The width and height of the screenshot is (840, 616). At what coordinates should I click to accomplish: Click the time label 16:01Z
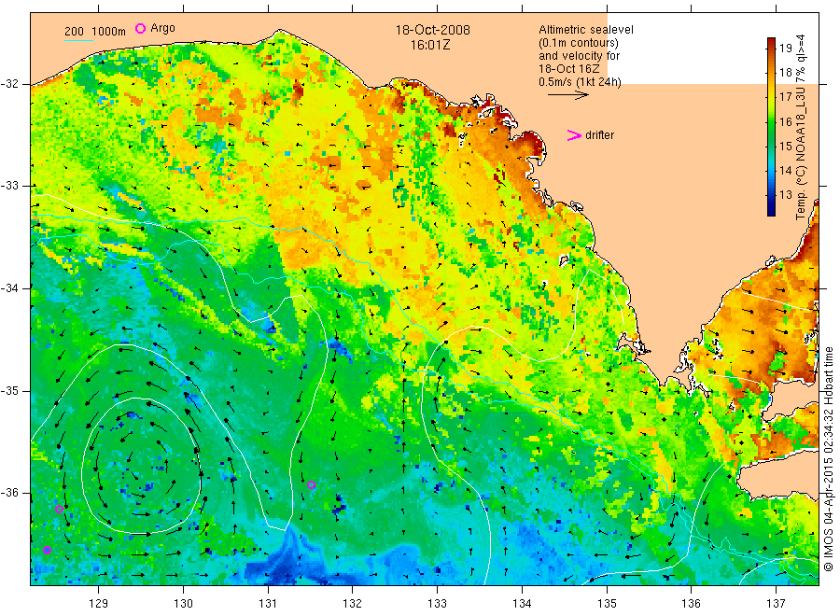pos(430,46)
